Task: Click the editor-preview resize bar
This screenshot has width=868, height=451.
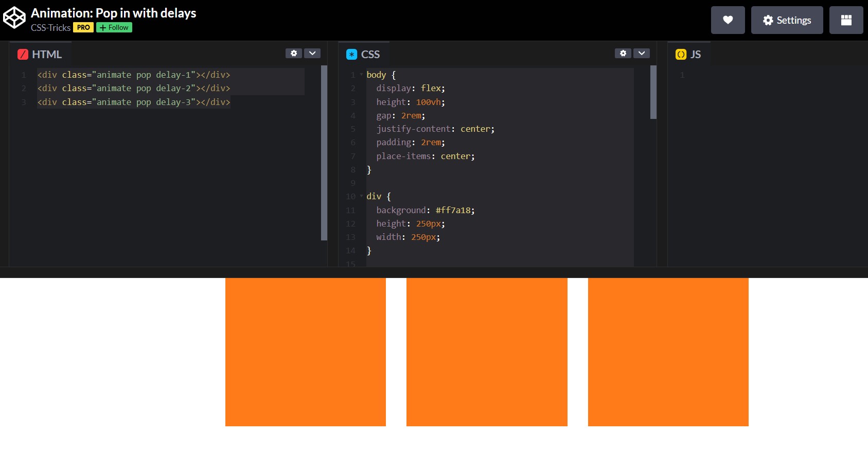Action: [x=434, y=272]
